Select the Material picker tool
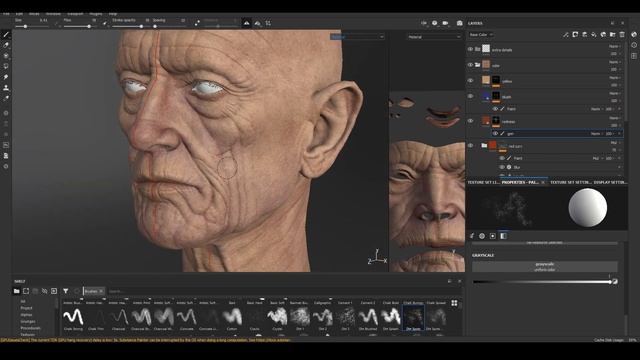640x360 pixels. [6, 98]
